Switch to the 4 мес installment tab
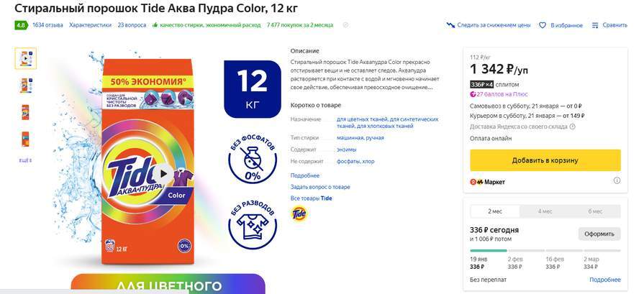Screen dimensions: 644x294 pyautogui.click(x=545, y=211)
